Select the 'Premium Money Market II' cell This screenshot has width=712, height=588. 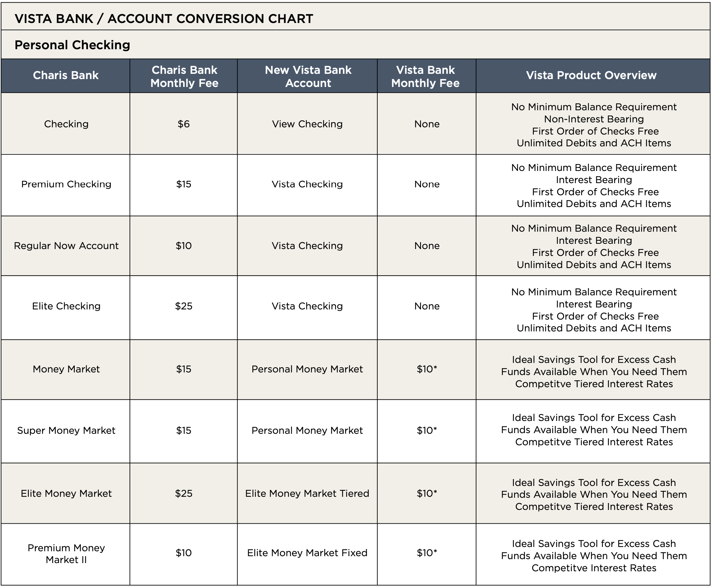[x=66, y=554]
